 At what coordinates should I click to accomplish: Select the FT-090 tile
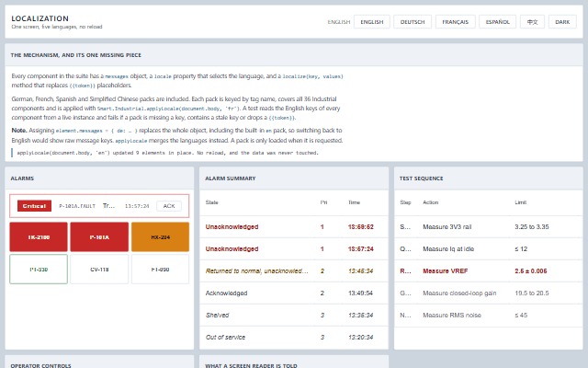tap(160, 270)
